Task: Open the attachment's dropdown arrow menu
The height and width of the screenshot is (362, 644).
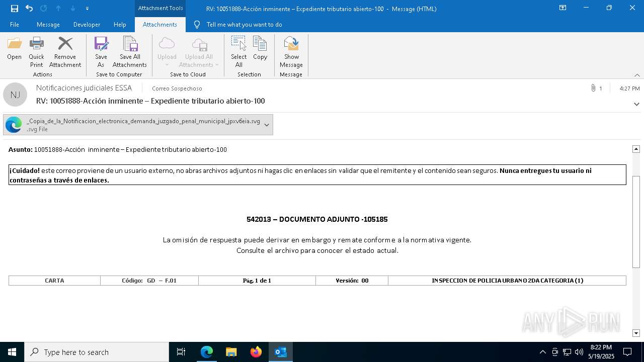Action: [x=267, y=125]
